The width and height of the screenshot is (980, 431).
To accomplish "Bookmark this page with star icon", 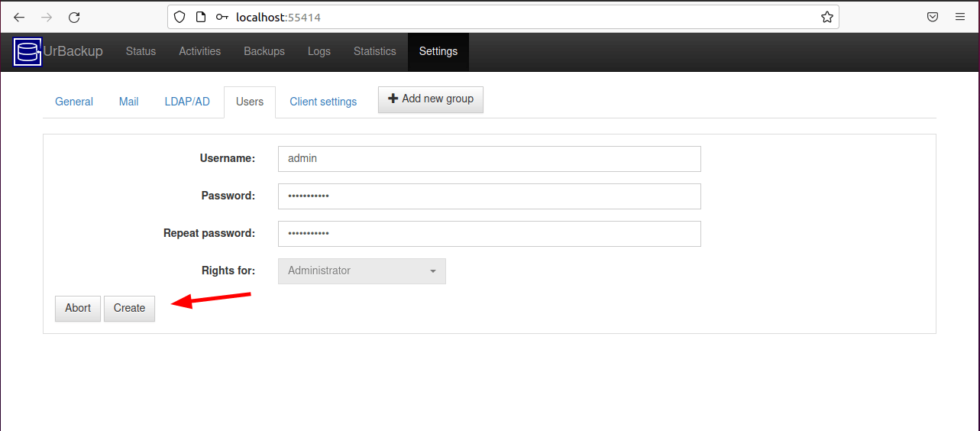I will coord(826,17).
